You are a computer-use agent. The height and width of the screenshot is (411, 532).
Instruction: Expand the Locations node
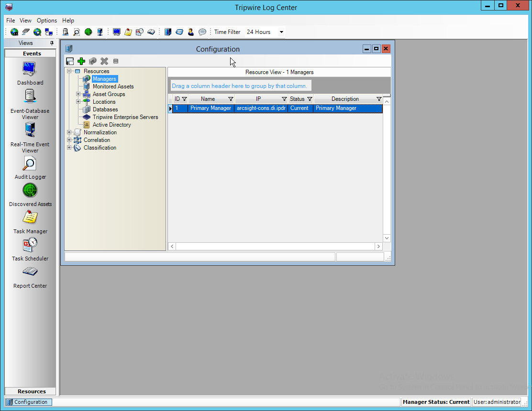click(78, 102)
